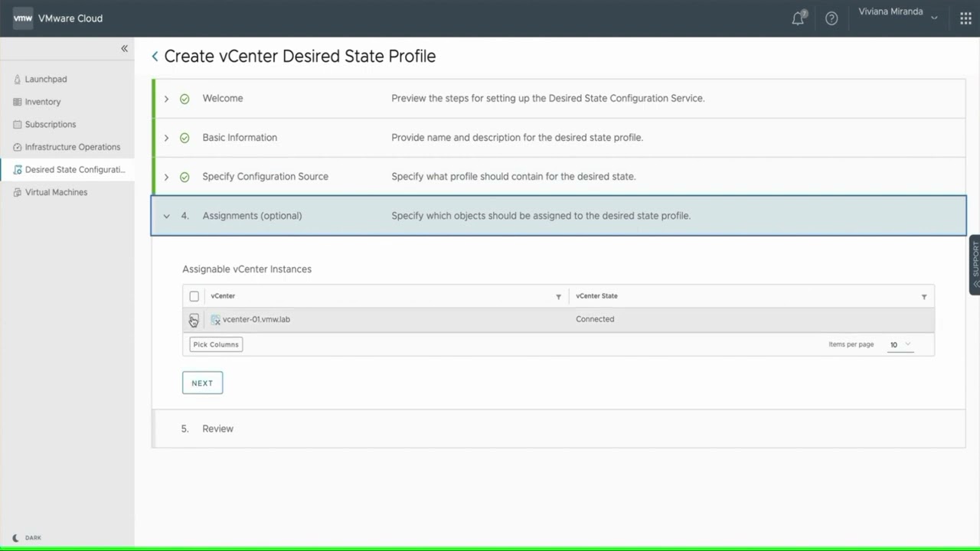The height and width of the screenshot is (551, 980).
Task: Click the NEXT button
Action: pyautogui.click(x=202, y=383)
